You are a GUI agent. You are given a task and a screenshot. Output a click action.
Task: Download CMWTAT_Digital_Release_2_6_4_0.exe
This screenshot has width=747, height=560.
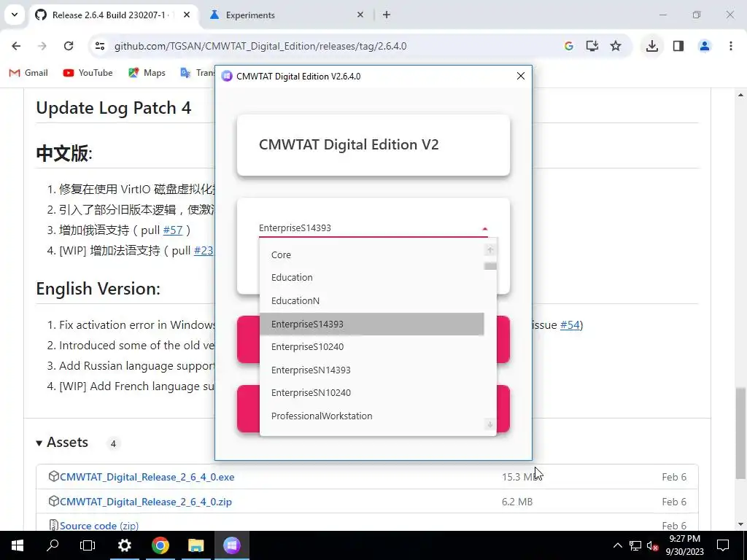tap(147, 477)
